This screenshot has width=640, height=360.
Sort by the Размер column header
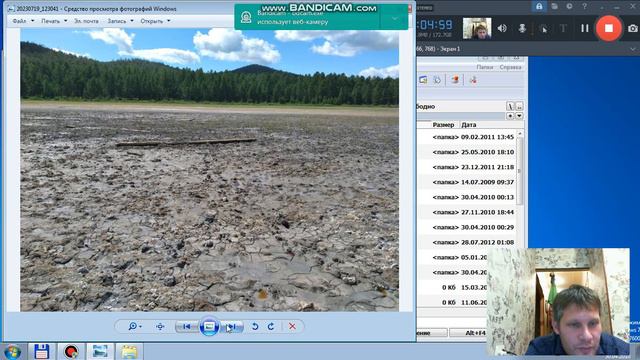pyautogui.click(x=443, y=125)
